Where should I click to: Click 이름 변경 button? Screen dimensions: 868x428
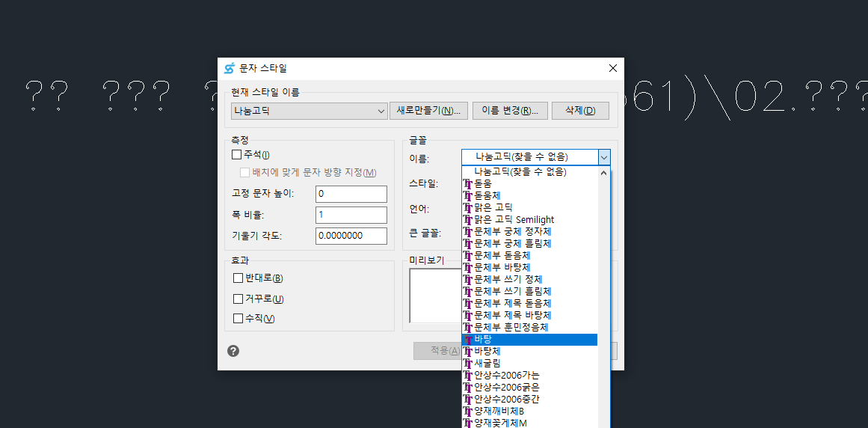coord(510,110)
